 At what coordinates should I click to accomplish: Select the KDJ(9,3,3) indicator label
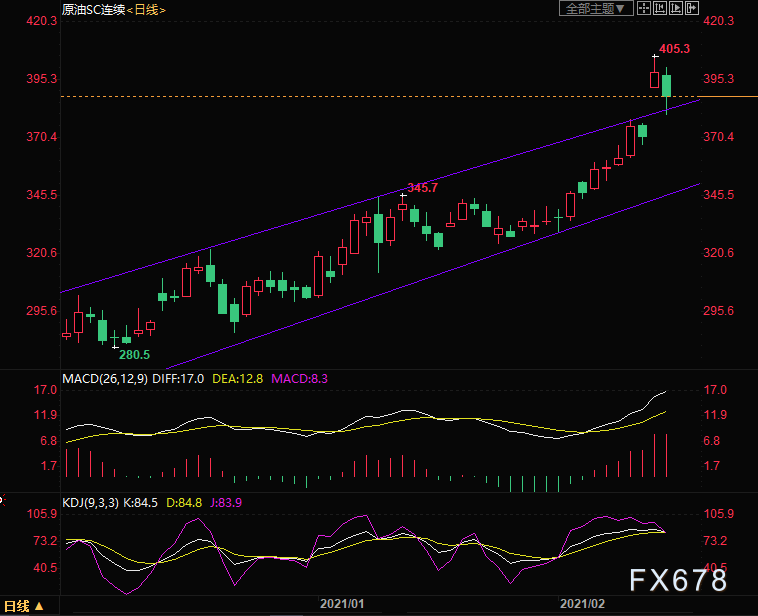coord(90,503)
